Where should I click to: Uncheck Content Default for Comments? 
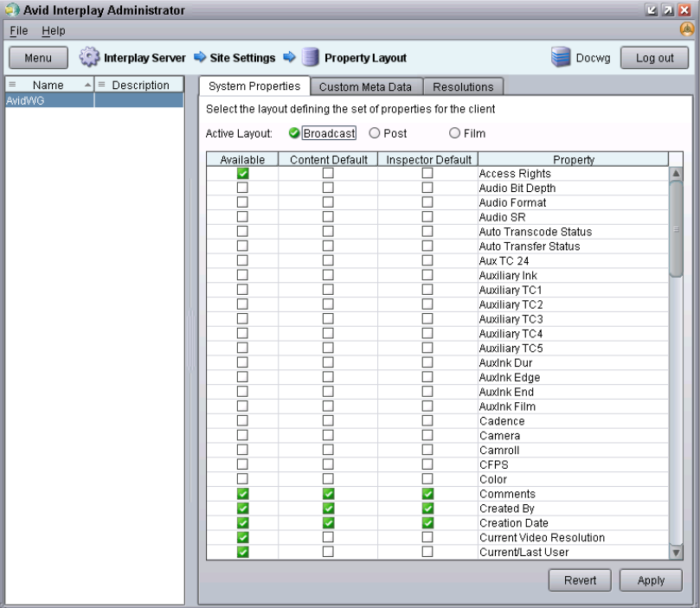pos(328,493)
